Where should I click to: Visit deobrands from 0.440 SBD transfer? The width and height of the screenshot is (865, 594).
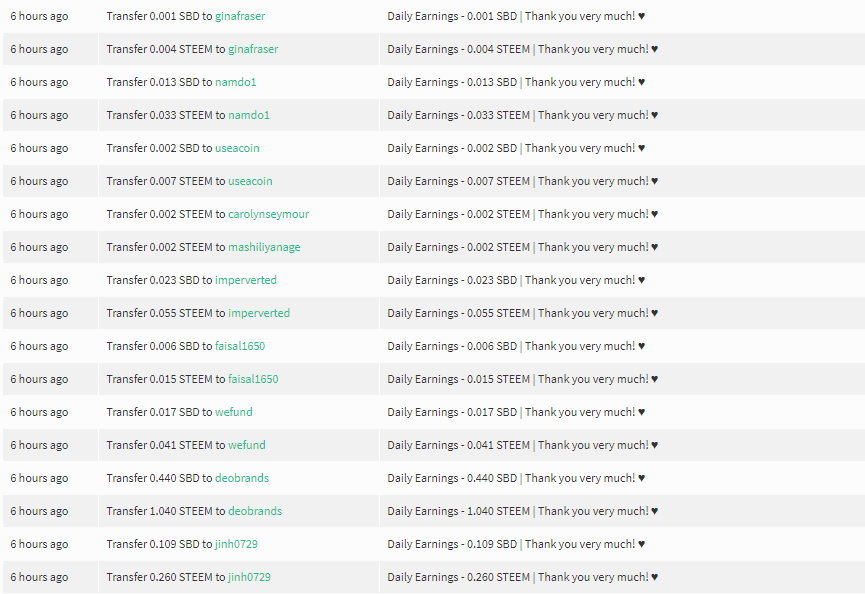(x=242, y=478)
